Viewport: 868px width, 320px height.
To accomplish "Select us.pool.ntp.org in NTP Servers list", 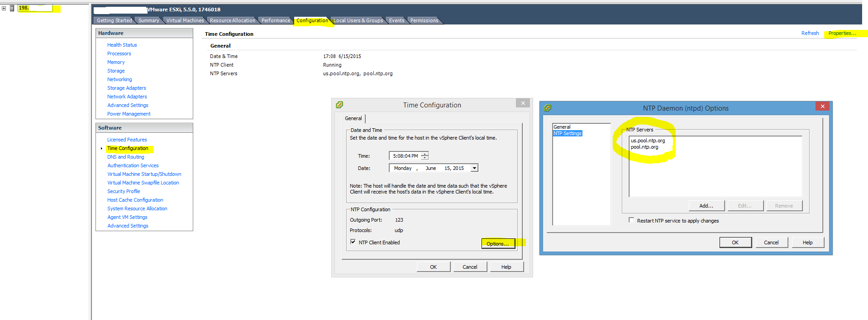I will [648, 141].
